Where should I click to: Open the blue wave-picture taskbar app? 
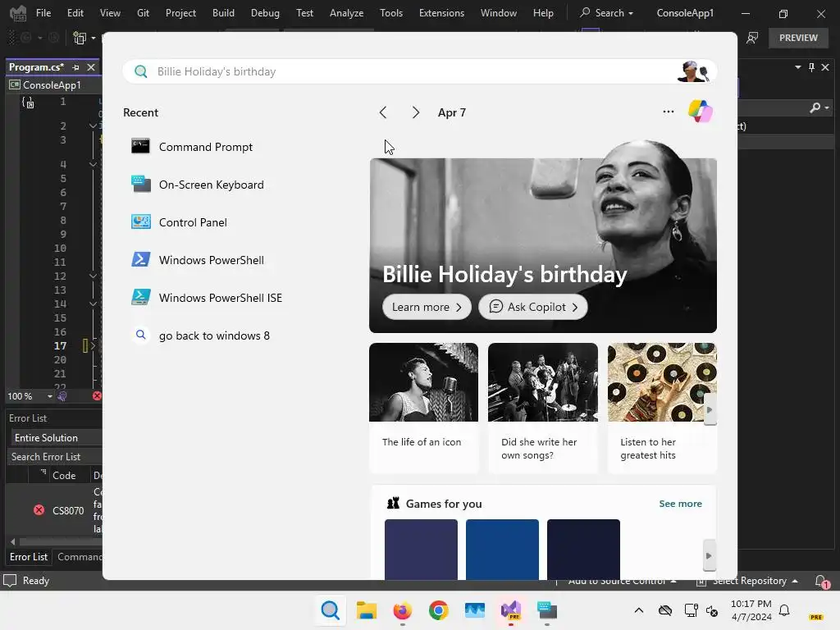coord(475,610)
